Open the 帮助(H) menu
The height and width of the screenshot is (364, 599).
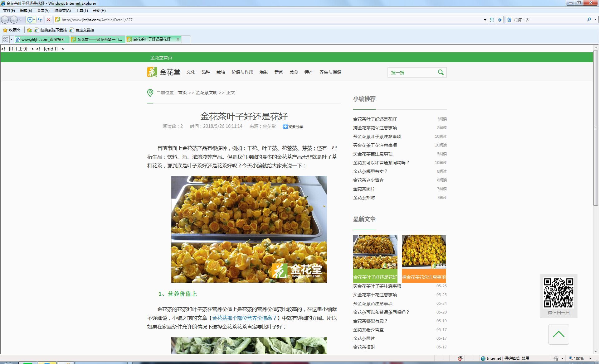[x=99, y=11]
